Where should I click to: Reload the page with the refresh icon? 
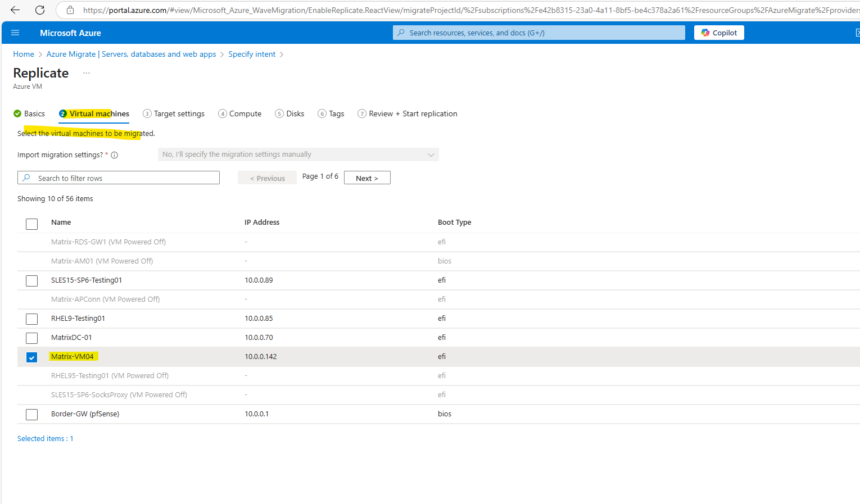tap(40, 10)
